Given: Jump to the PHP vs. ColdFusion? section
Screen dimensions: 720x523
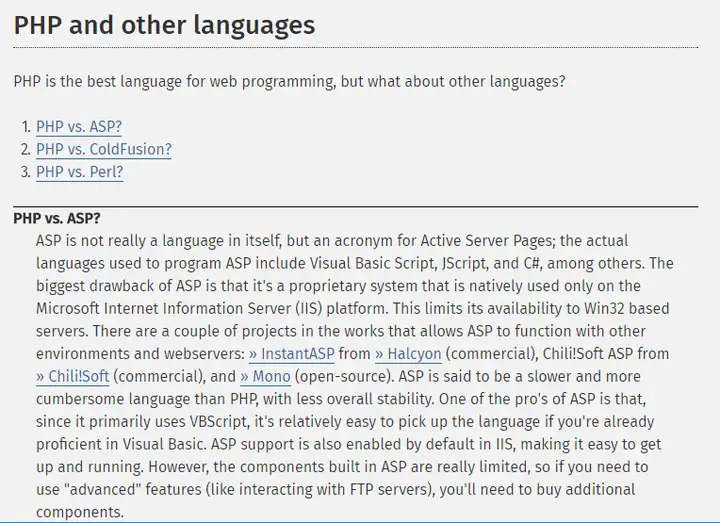Looking at the screenshot, I should (x=104, y=149).
